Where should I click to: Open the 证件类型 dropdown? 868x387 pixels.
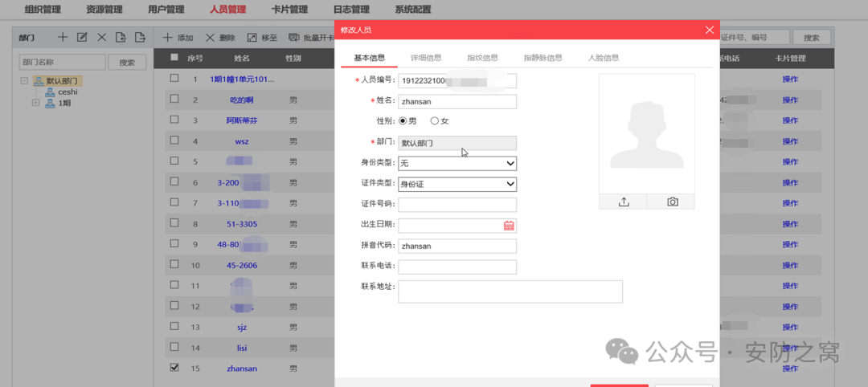(x=457, y=184)
